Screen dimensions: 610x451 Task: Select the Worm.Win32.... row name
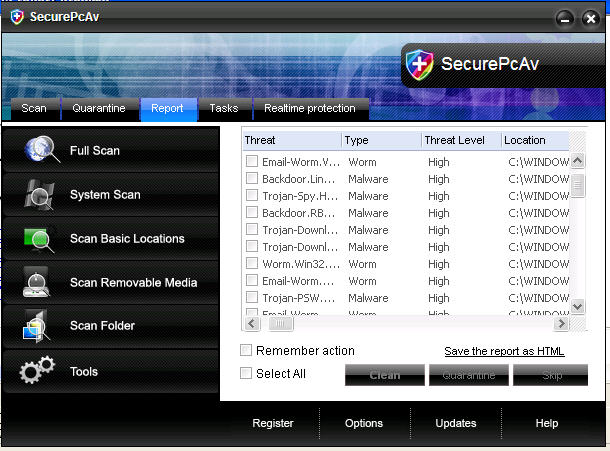(301, 264)
